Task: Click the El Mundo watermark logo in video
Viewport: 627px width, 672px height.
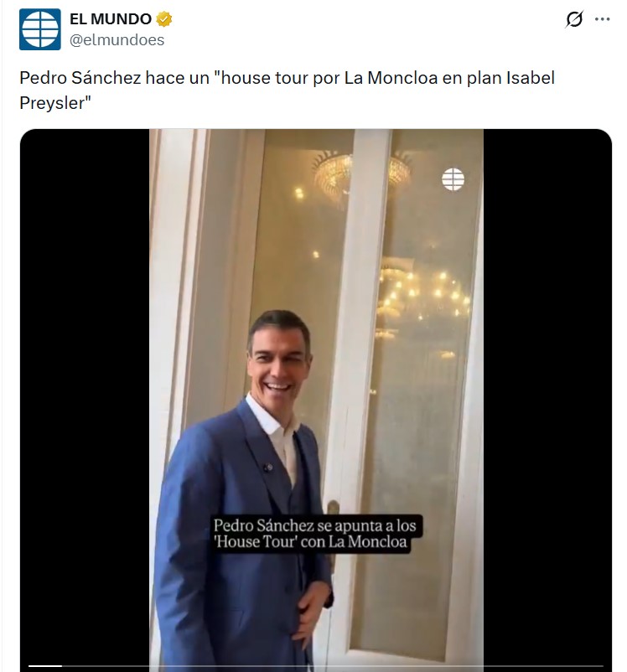Action: [453, 179]
